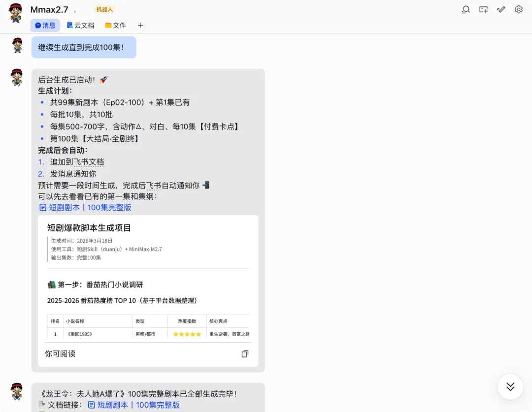Click the bot avatar next to Mmax2.7

(14, 9)
